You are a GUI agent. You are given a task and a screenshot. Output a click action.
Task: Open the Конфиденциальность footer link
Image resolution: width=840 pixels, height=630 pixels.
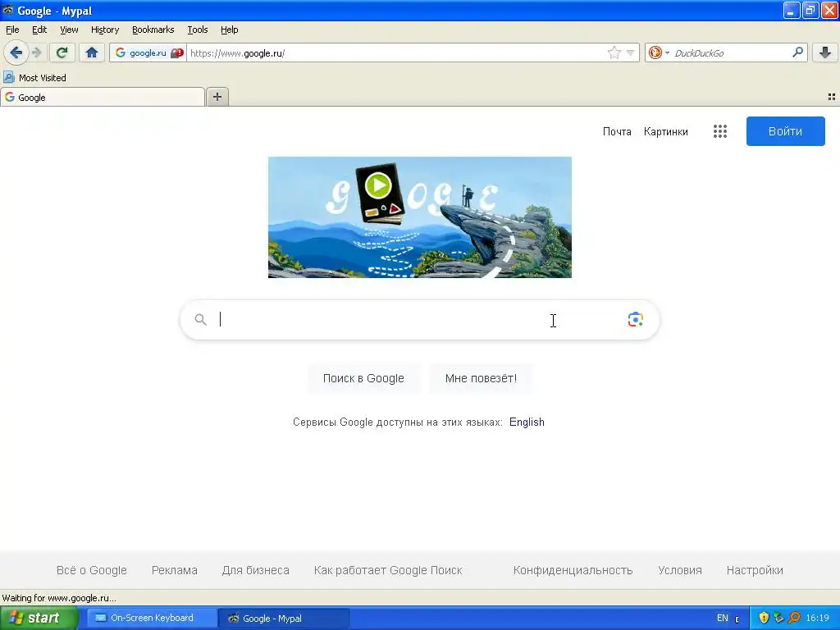click(x=573, y=570)
